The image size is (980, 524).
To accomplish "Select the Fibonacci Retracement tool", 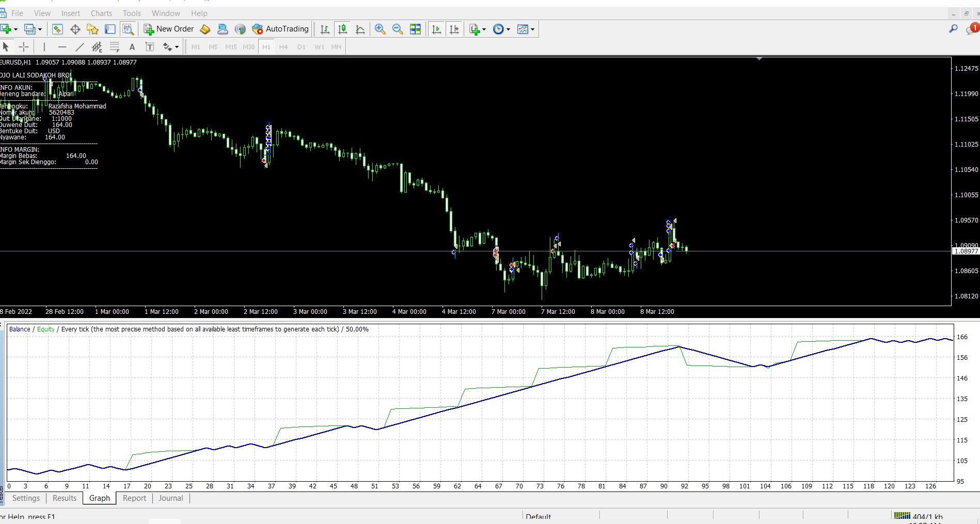I will click(x=115, y=47).
